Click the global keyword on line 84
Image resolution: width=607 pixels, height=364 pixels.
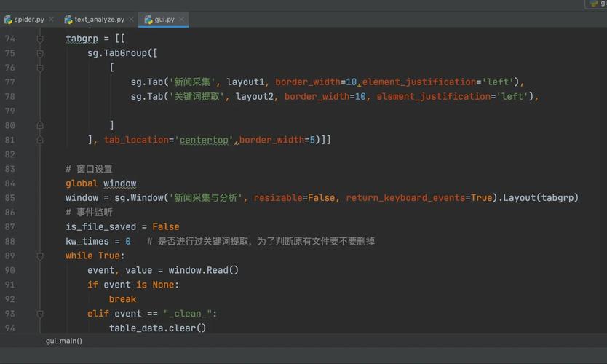(82, 183)
